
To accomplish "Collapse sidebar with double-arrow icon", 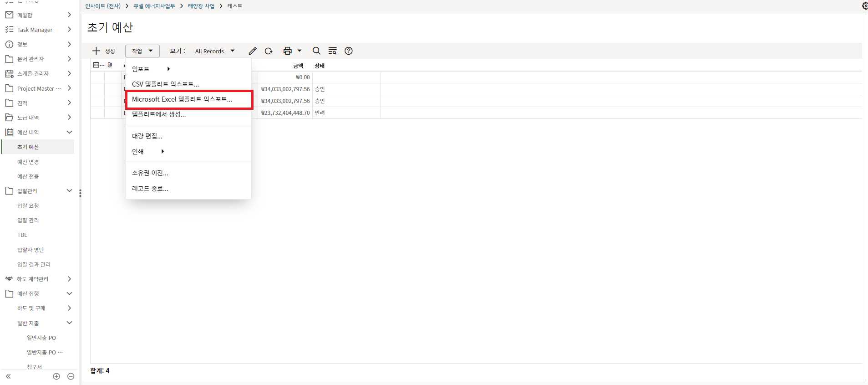I will (x=8, y=376).
